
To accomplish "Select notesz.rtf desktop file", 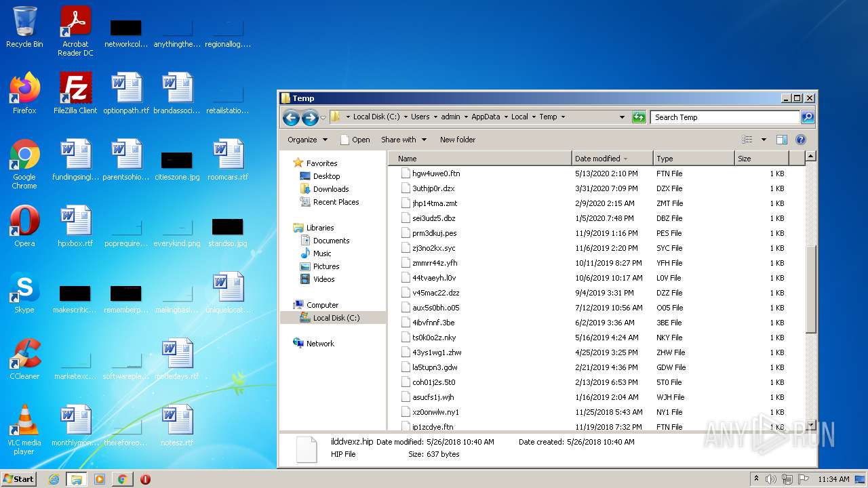I will (x=177, y=426).
